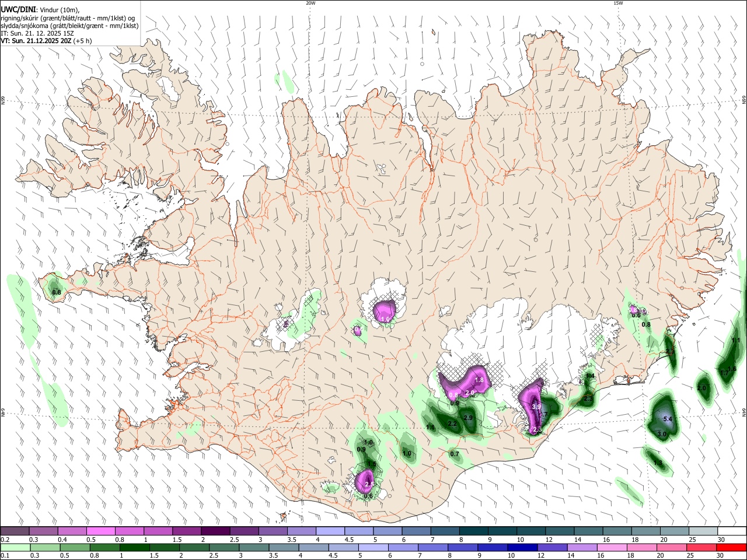Click the 3.0 value below 5.4
The height and width of the screenshot is (560, 747).
(662, 434)
